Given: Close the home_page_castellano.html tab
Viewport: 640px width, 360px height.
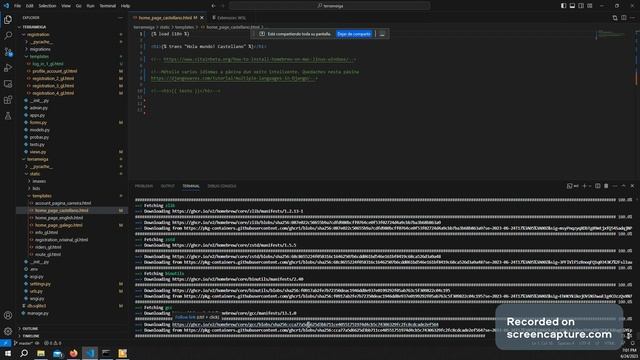Looking at the screenshot, I should point(202,18).
